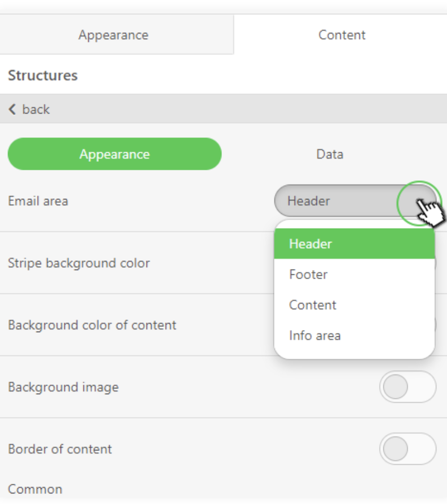Click the Background color of content label
The image size is (447, 504).
coord(92,325)
